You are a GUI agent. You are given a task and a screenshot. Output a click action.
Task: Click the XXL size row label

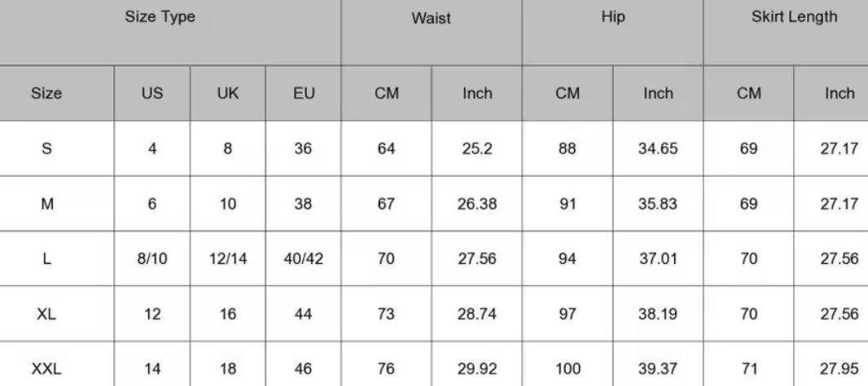pos(46,369)
